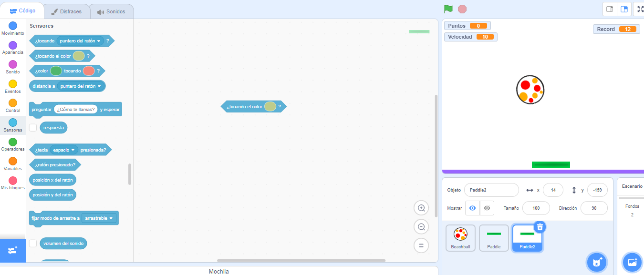
Task: Select the Apariencia block category
Action: (x=13, y=48)
